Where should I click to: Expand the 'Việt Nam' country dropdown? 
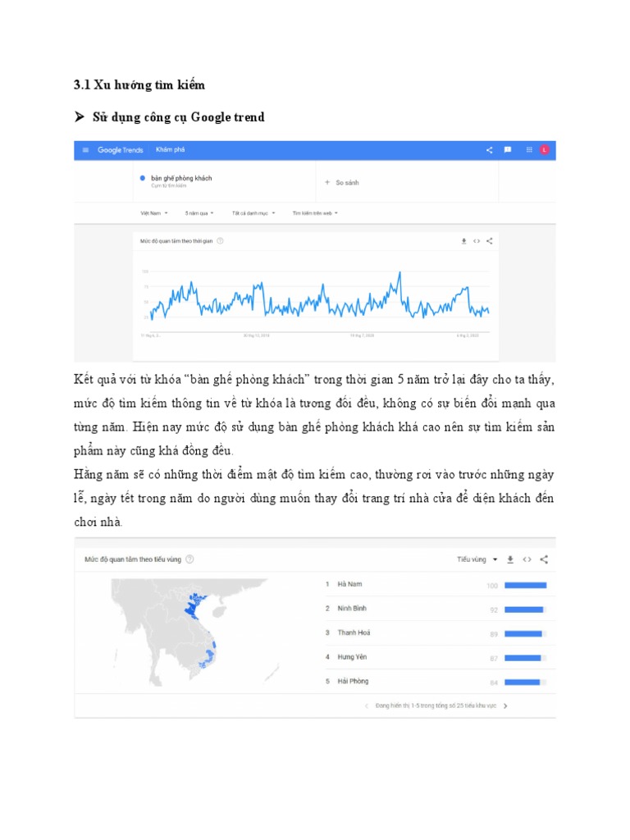tap(154, 212)
